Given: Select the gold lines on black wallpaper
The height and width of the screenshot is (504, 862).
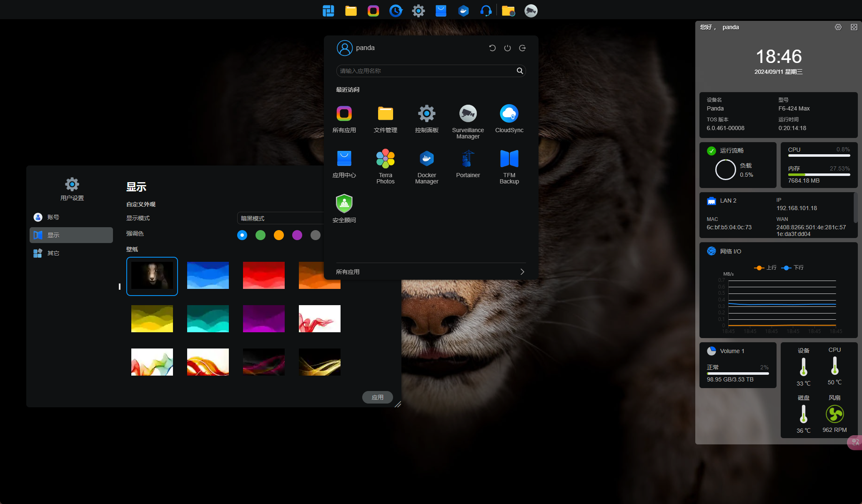Looking at the screenshot, I should (x=320, y=362).
